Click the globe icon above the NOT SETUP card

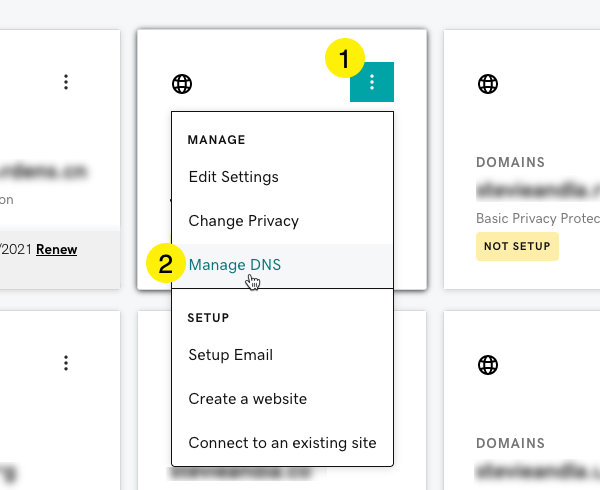pos(488,84)
